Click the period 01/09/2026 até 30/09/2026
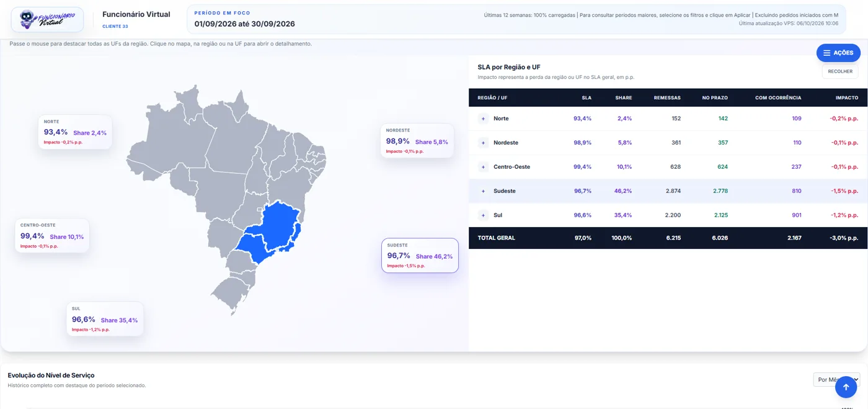Viewport: 868px width, 409px height. 244,24
